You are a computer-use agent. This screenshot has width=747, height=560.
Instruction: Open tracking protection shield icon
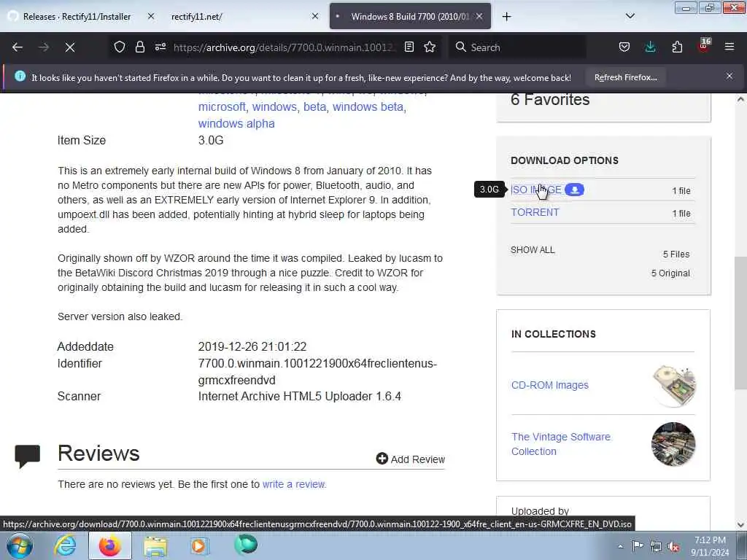click(120, 47)
